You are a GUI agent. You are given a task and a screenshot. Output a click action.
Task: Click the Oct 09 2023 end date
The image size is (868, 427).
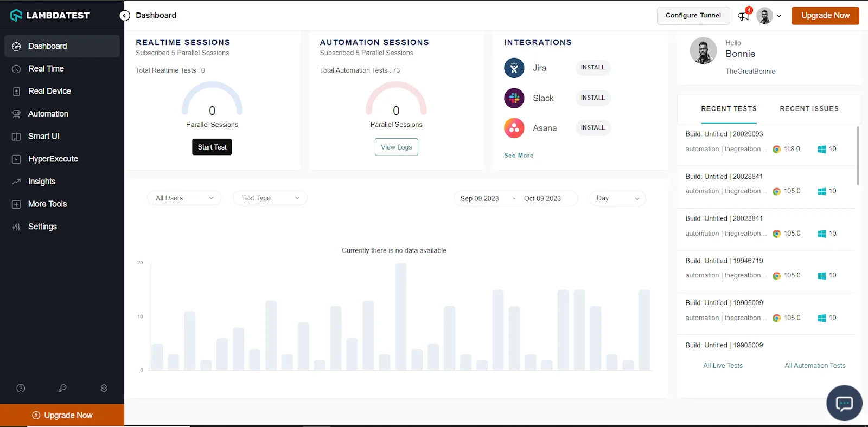point(542,199)
